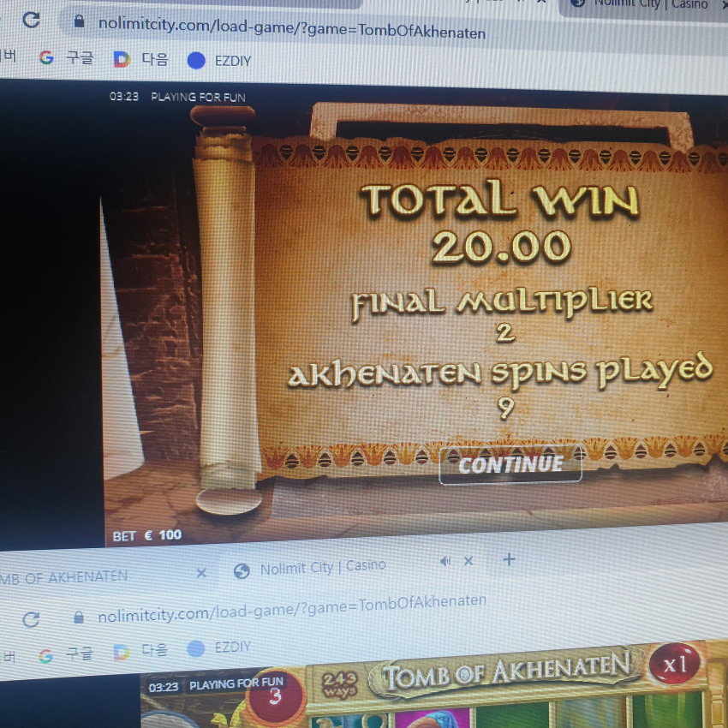The height and width of the screenshot is (728, 728).
Task: Select the TOMB OF AKHENATEN tab in lower window
Action: pos(63,577)
